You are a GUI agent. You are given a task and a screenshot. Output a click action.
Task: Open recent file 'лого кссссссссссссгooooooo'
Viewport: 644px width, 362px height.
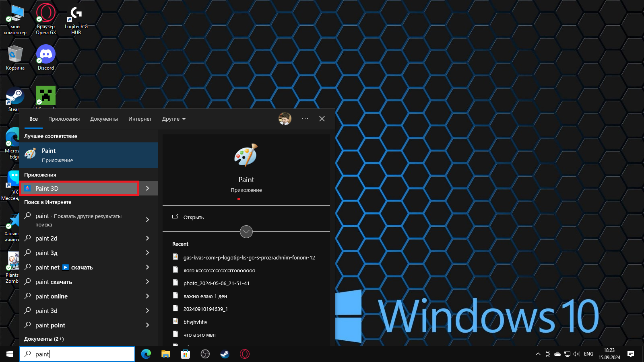click(219, 270)
